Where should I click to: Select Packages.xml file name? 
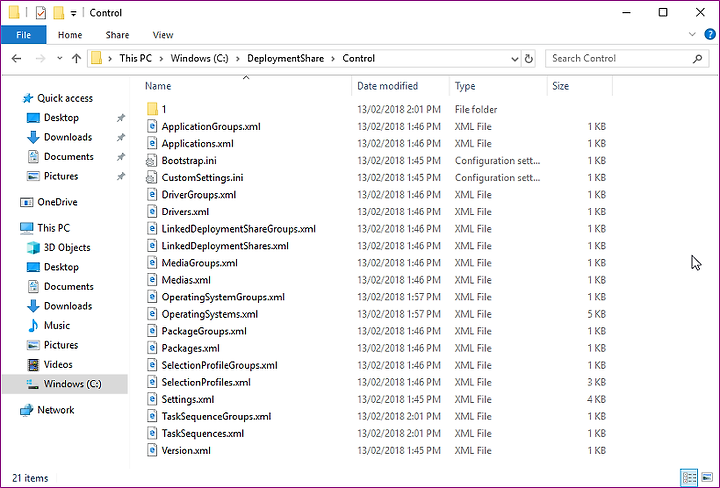point(191,348)
